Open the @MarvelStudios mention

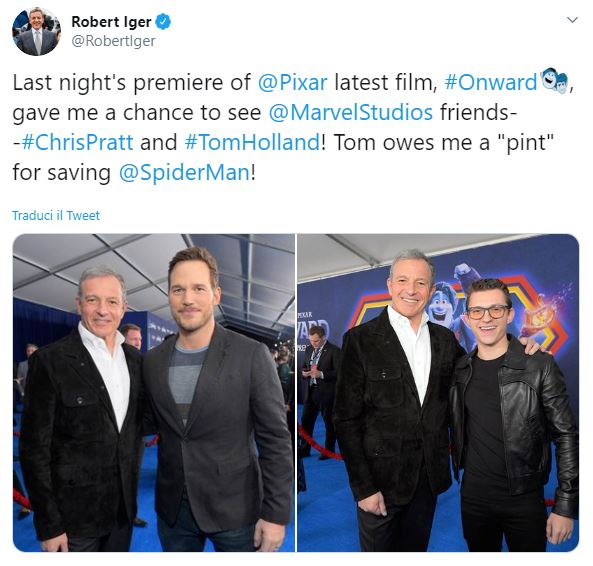(351, 112)
